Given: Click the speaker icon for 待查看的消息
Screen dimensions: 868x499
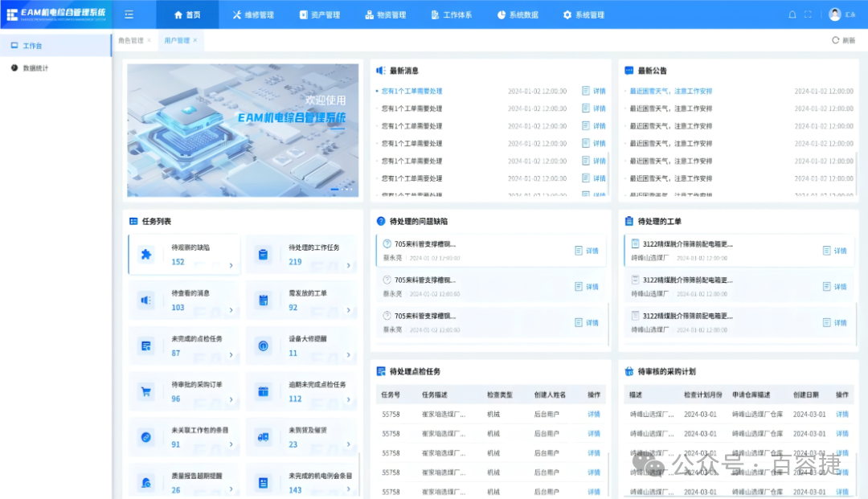Looking at the screenshot, I should (x=146, y=301).
